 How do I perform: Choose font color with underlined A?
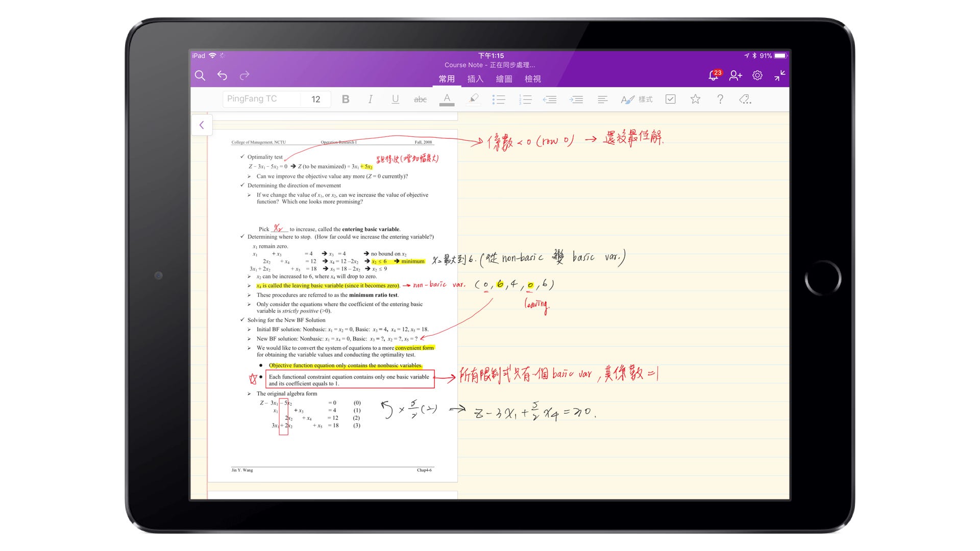click(447, 99)
